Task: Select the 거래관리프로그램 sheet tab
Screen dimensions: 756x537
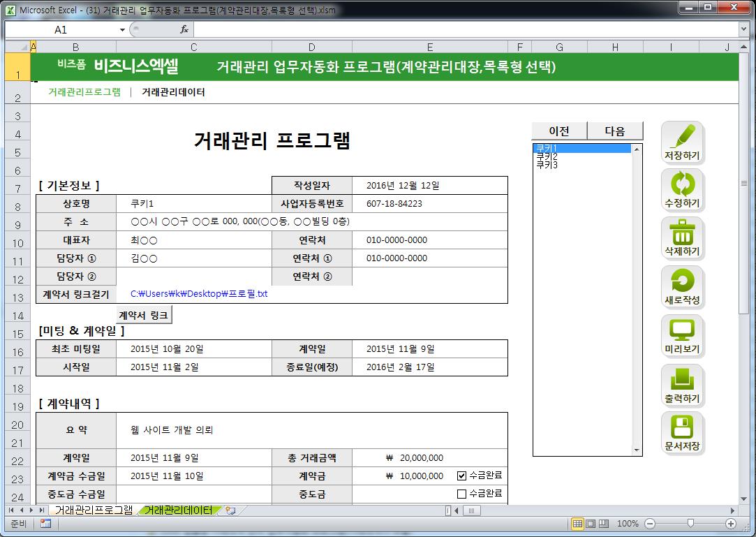Action: (x=93, y=510)
